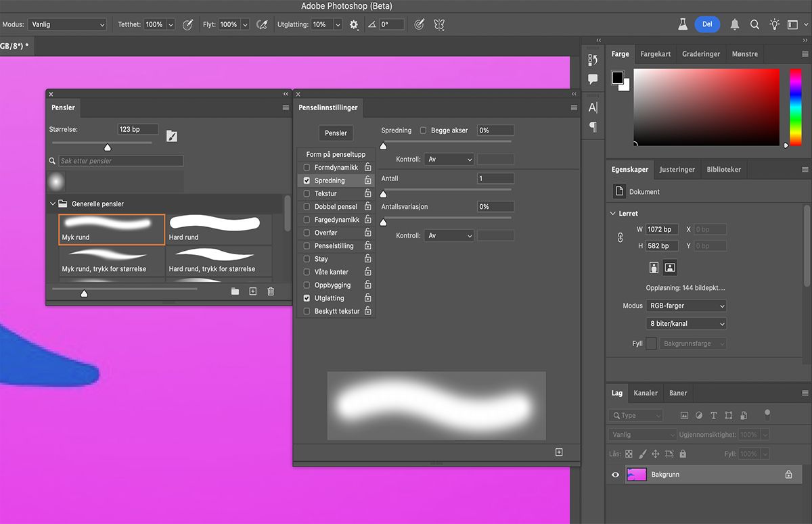Screen dimensions: 812x524
Task: Open smoothing options gear icon
Action: tap(354, 24)
